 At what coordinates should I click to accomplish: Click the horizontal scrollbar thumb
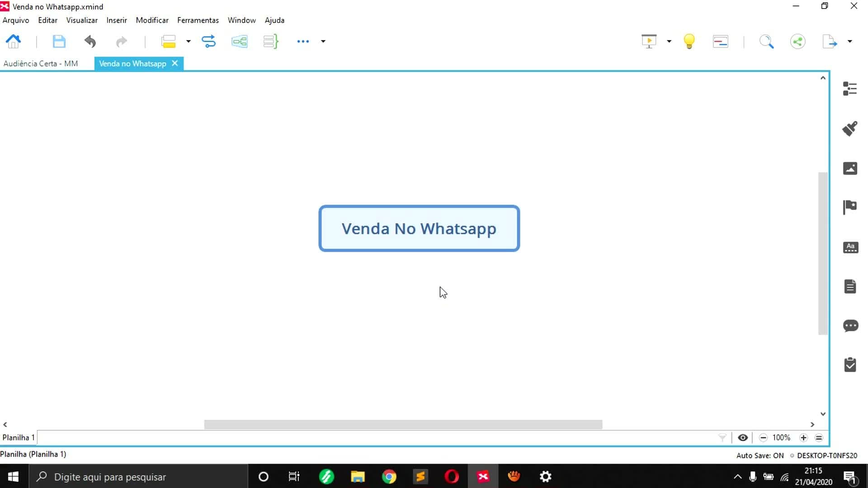[x=403, y=424]
